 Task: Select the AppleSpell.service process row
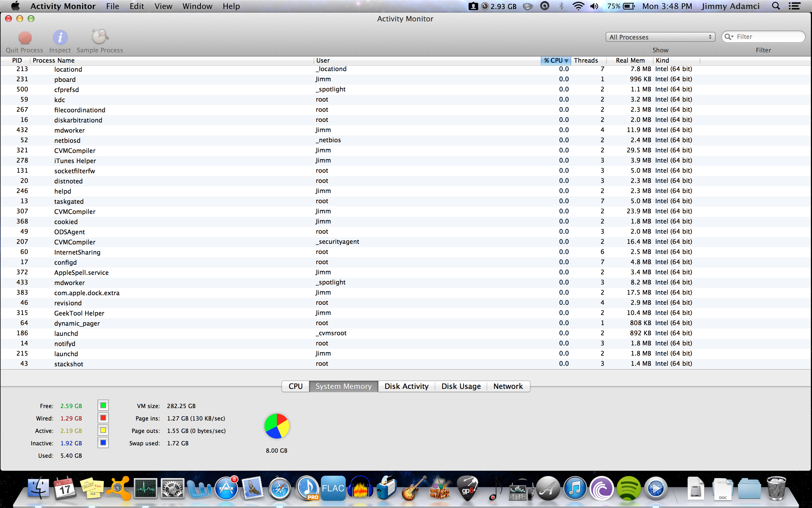pyautogui.click(x=406, y=272)
